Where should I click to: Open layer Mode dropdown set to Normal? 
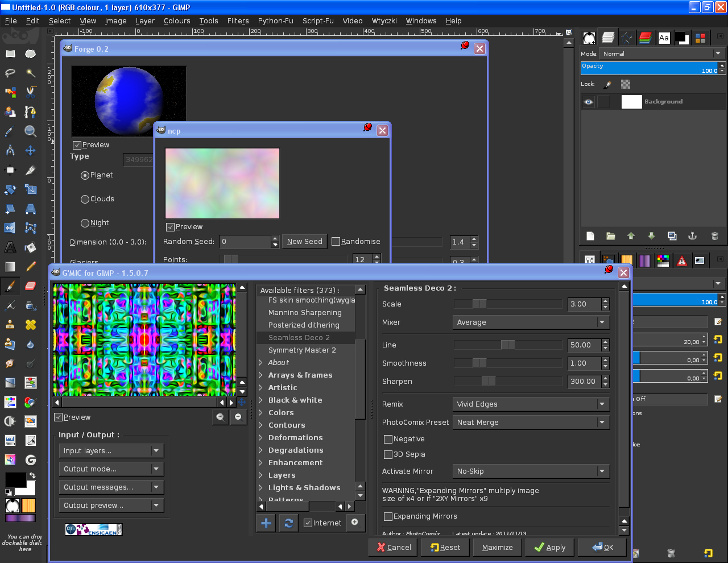(662, 53)
